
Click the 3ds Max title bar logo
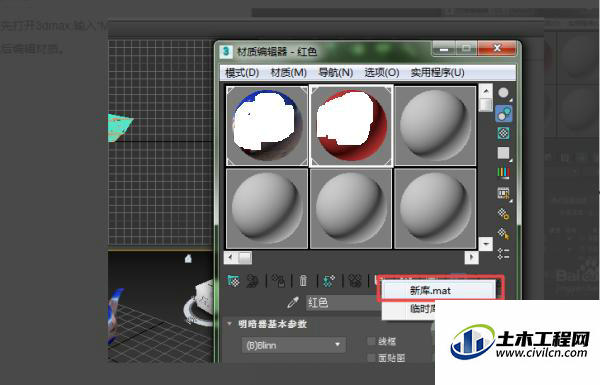pyautogui.click(x=226, y=51)
